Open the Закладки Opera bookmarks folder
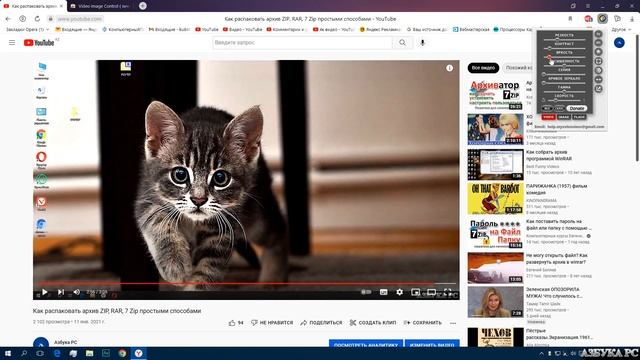This screenshot has height=360, width=640. (x=27, y=29)
